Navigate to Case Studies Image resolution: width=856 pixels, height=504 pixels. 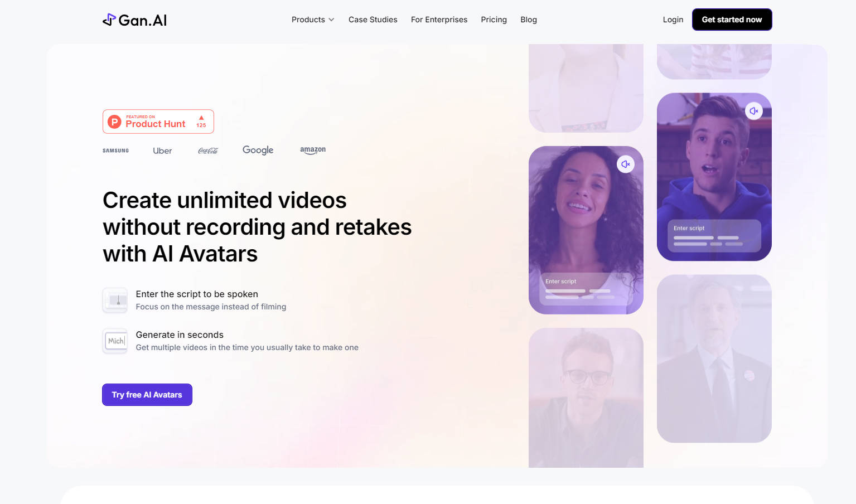point(373,20)
